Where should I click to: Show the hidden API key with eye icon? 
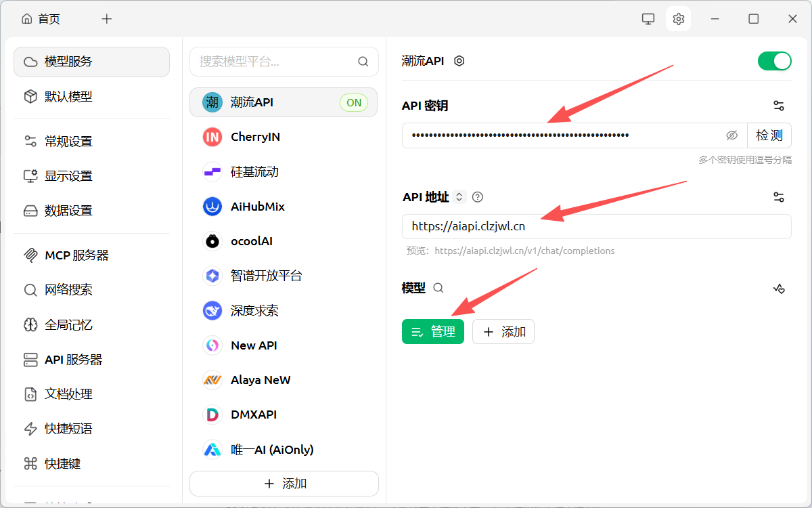point(731,135)
